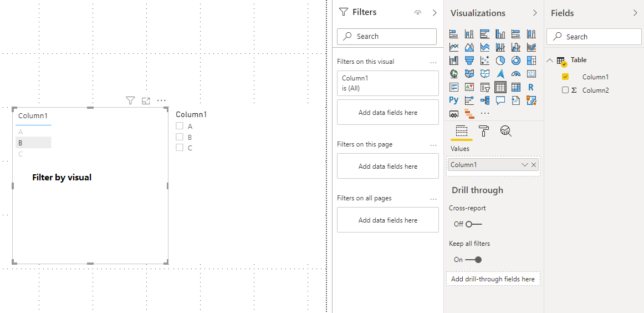The image size is (644, 313).
Task: Get more visuals via gallery ellipsis
Action: click(485, 113)
